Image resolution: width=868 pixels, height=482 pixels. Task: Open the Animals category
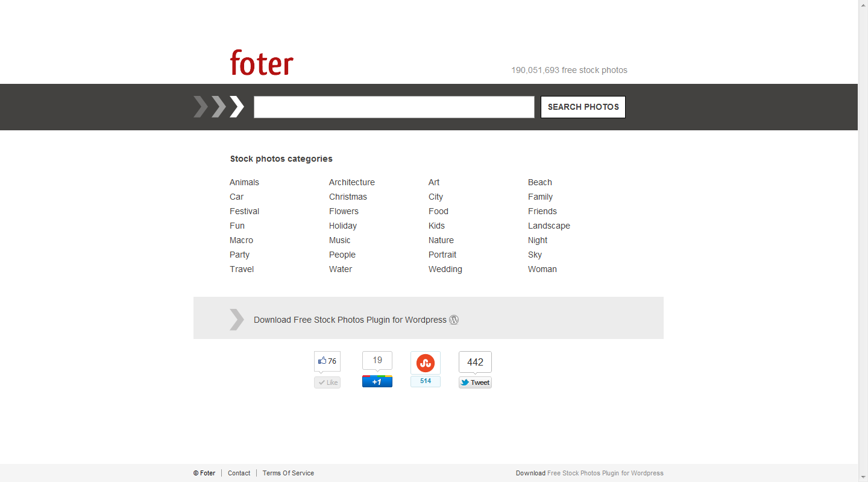pos(244,182)
